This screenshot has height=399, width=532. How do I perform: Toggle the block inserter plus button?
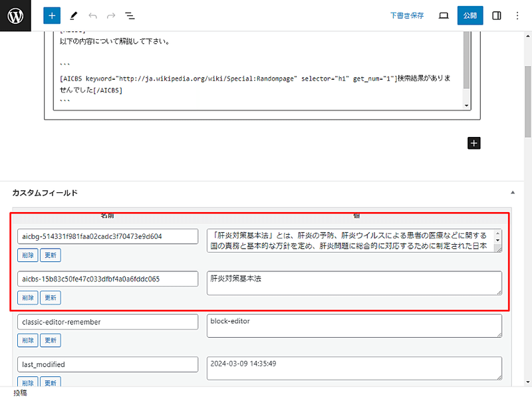(52, 15)
